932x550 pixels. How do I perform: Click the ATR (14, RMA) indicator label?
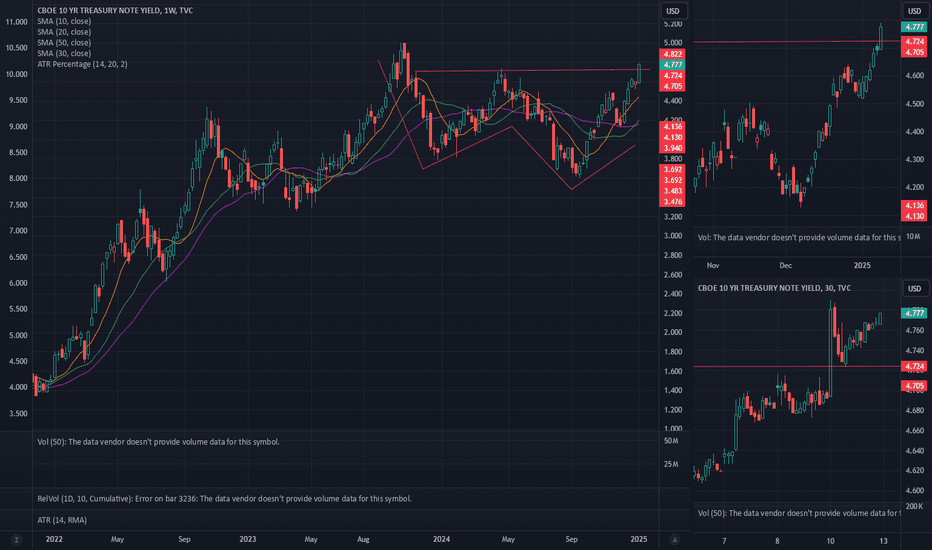[x=62, y=520]
